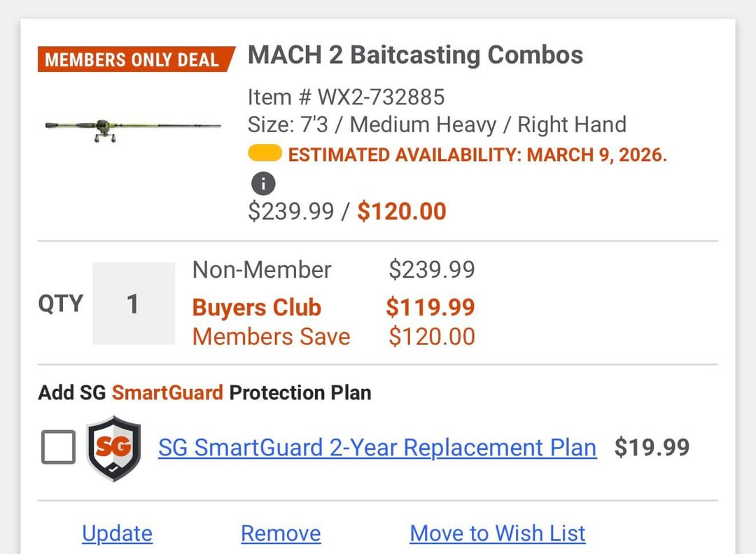The height and width of the screenshot is (554, 756).
Task: Move the item to Wish List
Action: tap(497, 534)
